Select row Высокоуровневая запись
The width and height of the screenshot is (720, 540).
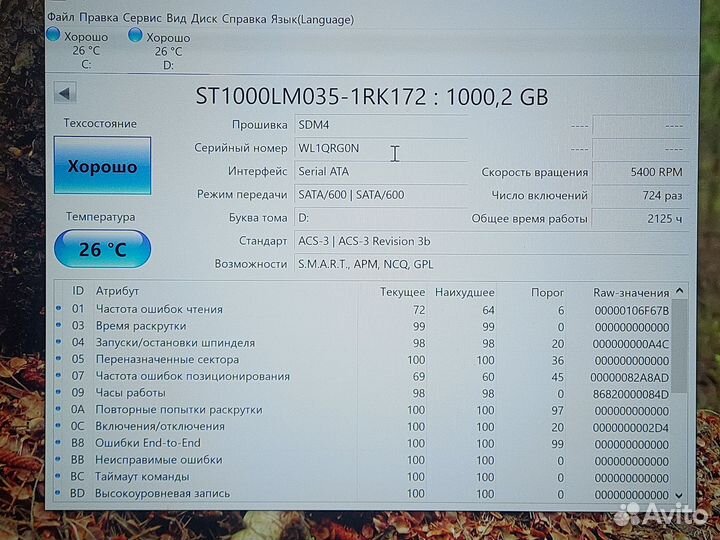pos(363,494)
